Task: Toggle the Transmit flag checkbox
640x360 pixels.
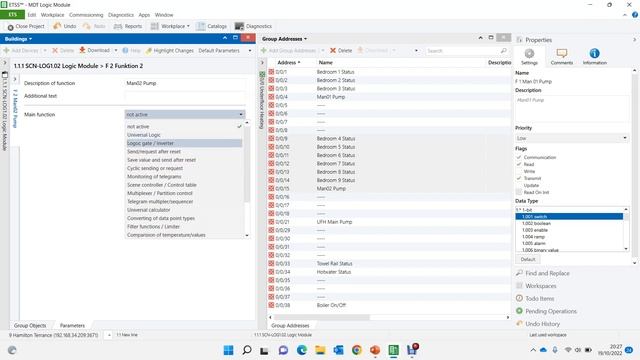Action: tap(519, 178)
